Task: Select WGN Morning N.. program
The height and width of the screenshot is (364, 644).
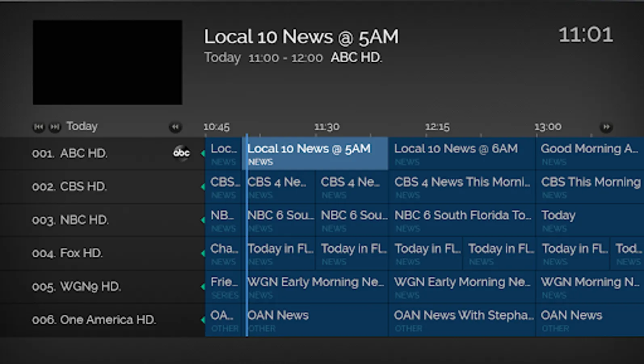Action: 590,287
